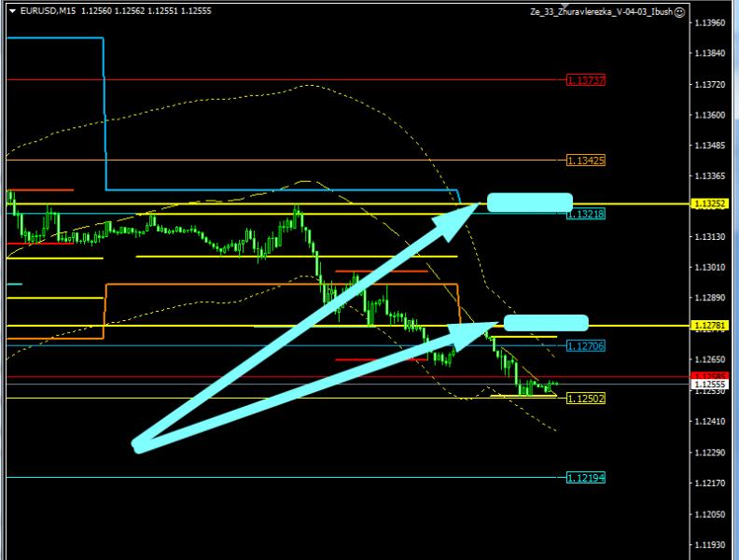Image resolution: width=739 pixels, height=560 pixels.
Task: Click the yellow 1.13252 price axis tag
Action: 709,203
